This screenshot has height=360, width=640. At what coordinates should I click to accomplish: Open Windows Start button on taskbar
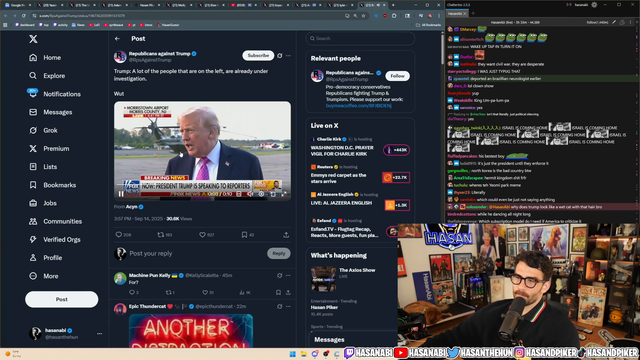[292, 353]
